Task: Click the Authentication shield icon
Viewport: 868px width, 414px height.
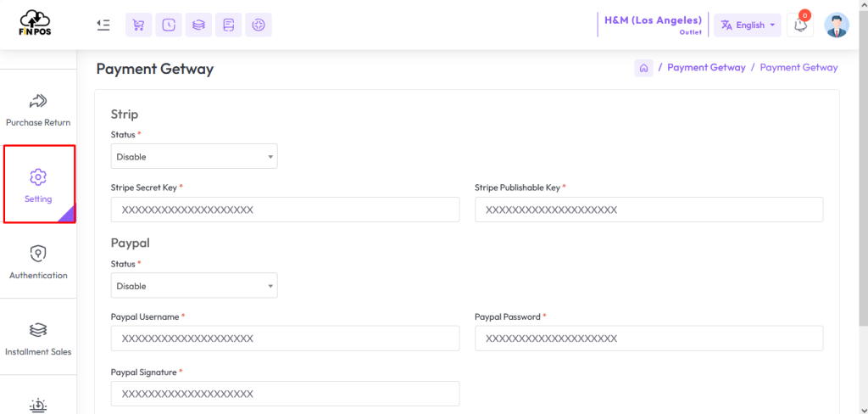Action: [38, 254]
